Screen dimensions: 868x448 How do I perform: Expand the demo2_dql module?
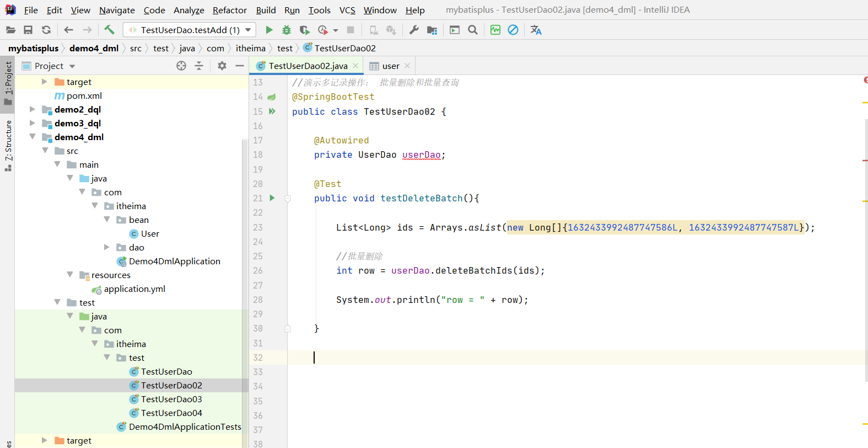coord(33,109)
